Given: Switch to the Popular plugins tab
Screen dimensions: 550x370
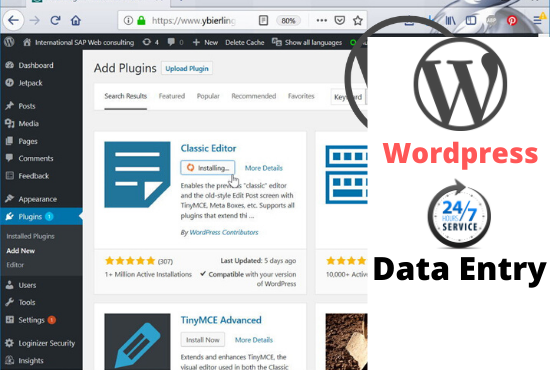Looking at the screenshot, I should [x=208, y=96].
